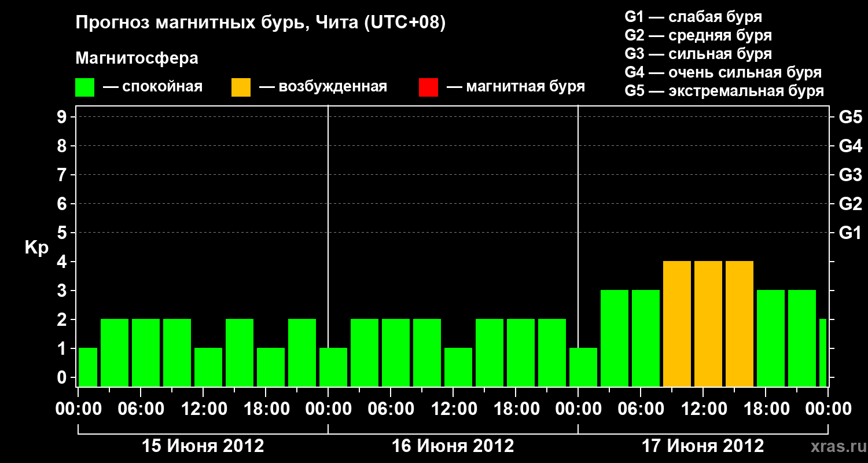Click the first green bar of 15 June at 00:00

pyautogui.click(x=88, y=367)
